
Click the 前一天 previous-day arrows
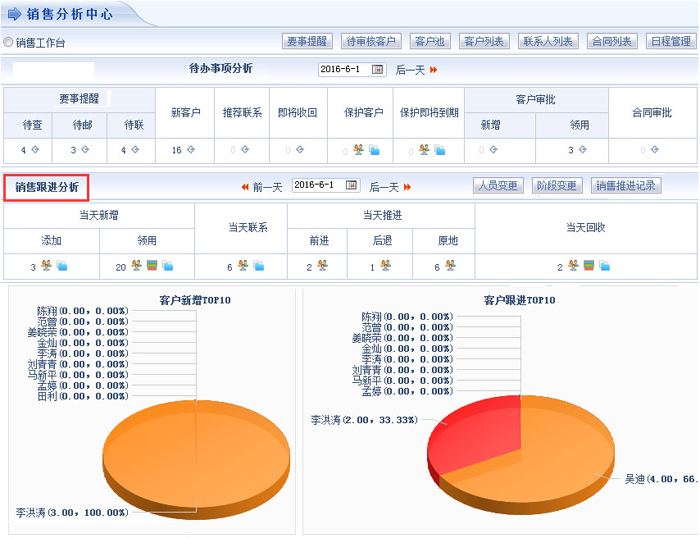pos(261,187)
